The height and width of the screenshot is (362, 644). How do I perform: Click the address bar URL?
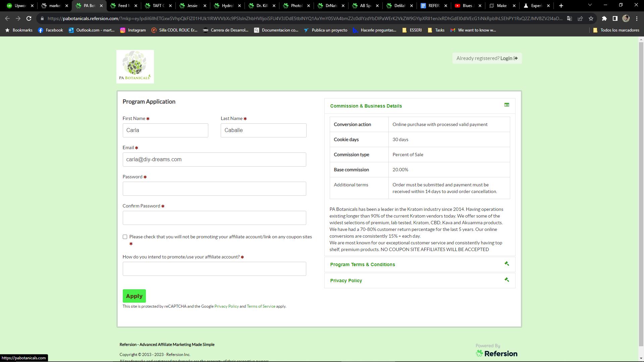305,18
